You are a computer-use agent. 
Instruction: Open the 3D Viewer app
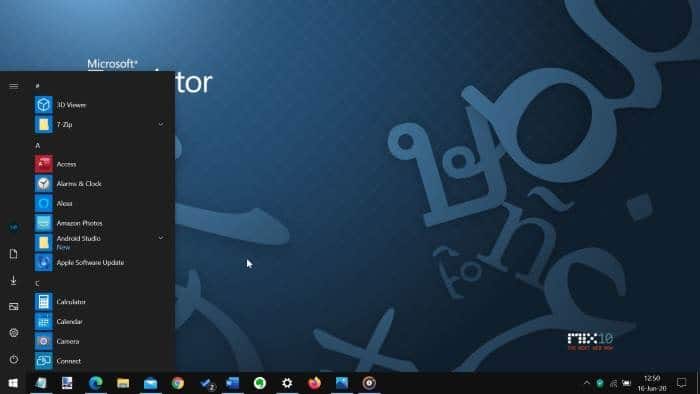(100, 105)
